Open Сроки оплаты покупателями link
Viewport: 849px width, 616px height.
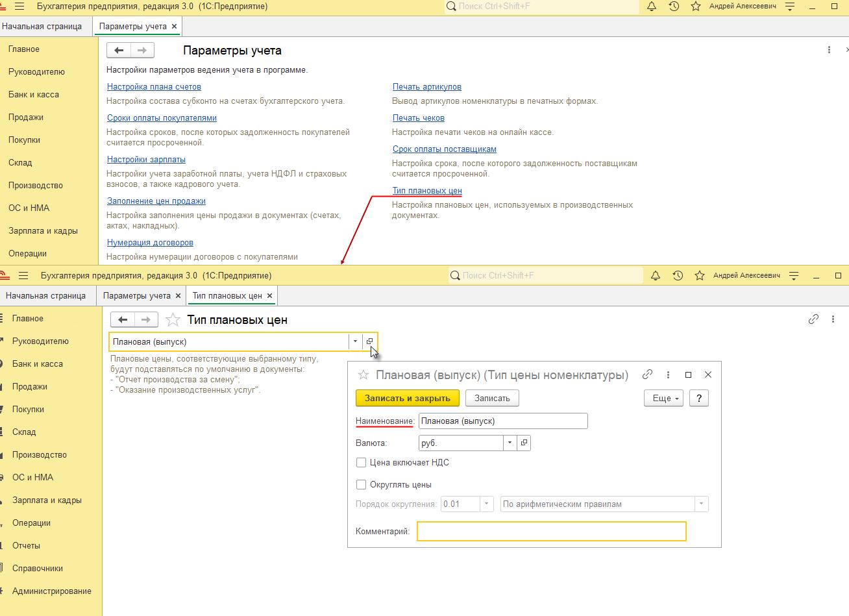(x=162, y=118)
